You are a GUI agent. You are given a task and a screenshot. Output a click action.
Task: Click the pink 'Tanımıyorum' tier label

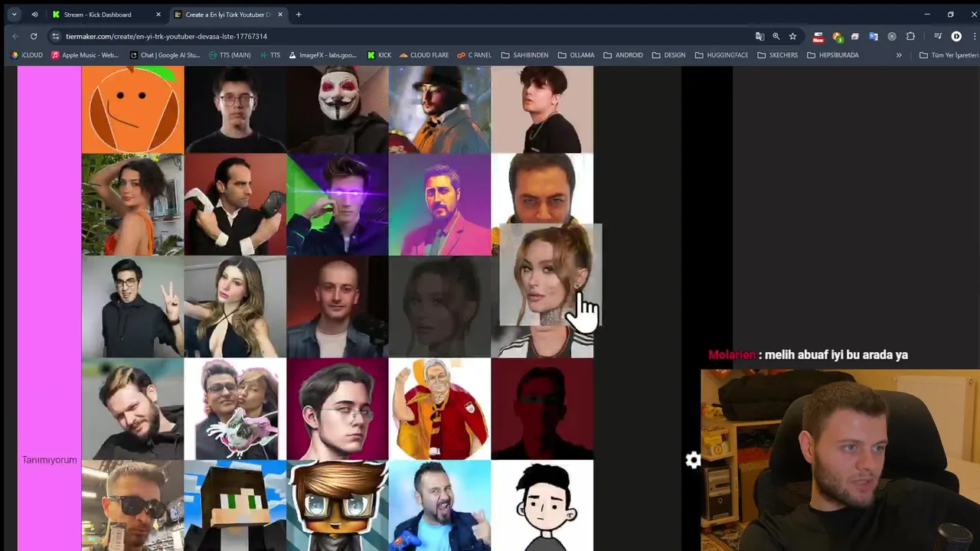(x=49, y=460)
